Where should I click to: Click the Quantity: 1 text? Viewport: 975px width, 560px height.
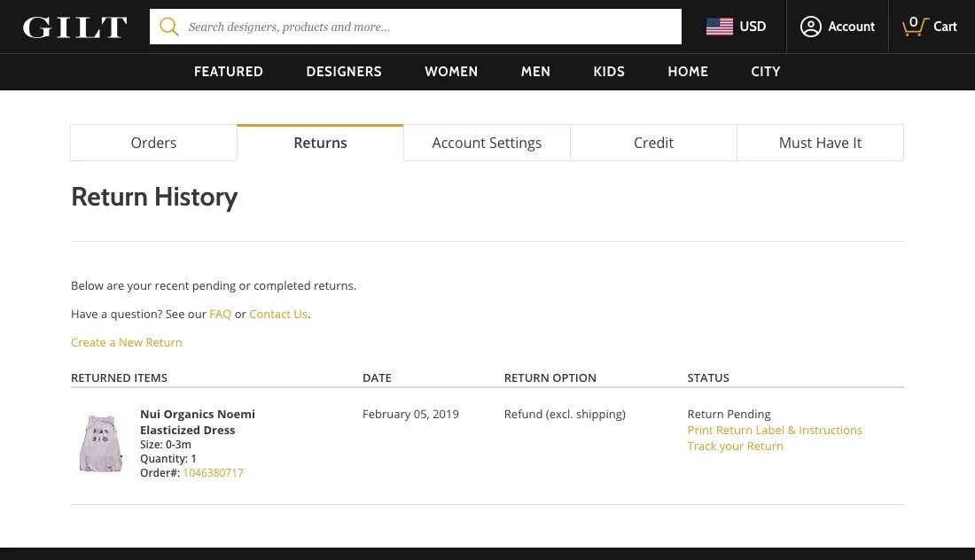coord(168,459)
